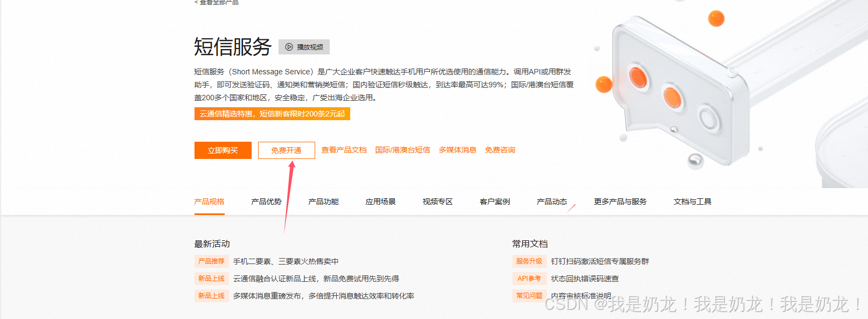Go to the 产品动态 tab

point(552,202)
